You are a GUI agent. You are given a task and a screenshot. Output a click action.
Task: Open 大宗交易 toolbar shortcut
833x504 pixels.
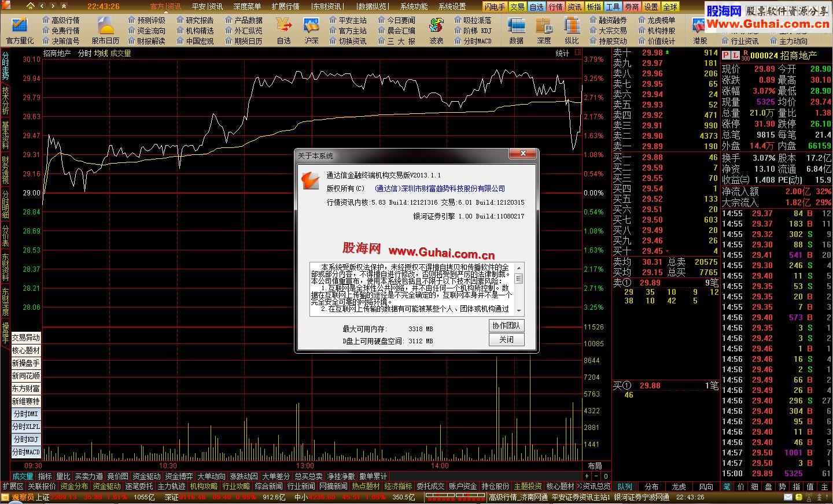608,31
